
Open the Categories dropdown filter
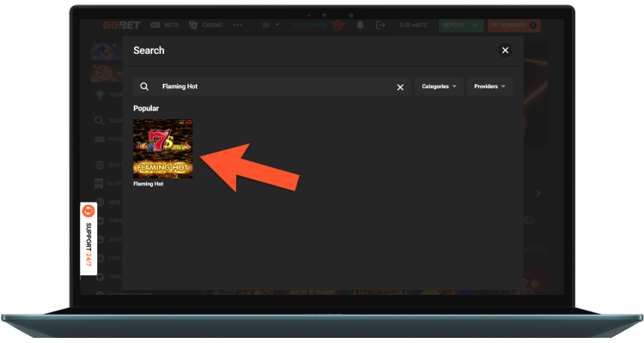point(439,87)
